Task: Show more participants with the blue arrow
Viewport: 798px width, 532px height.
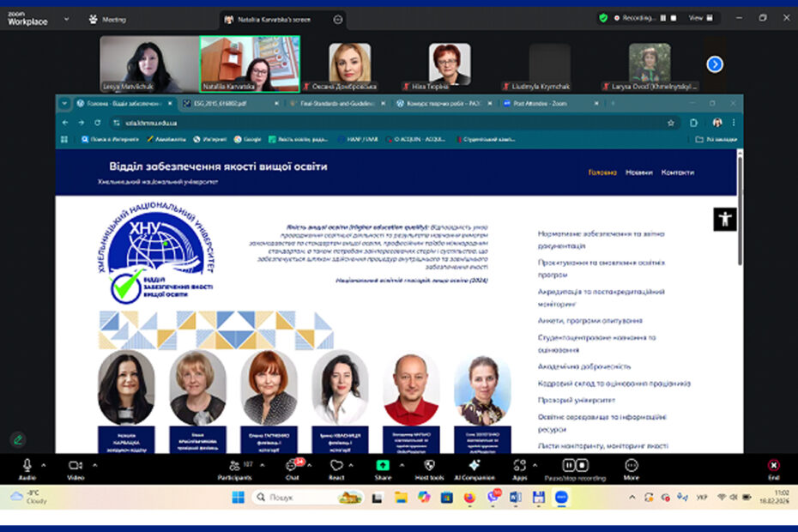Action: [714, 64]
